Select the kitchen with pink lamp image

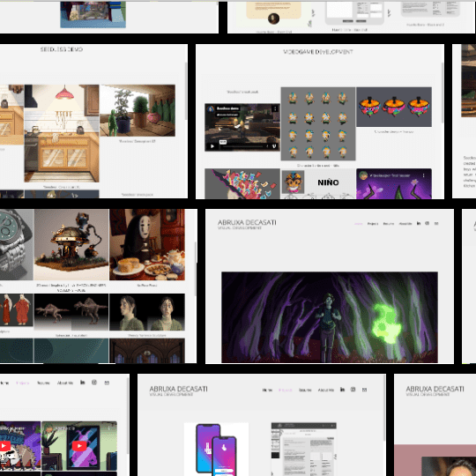tap(62, 133)
